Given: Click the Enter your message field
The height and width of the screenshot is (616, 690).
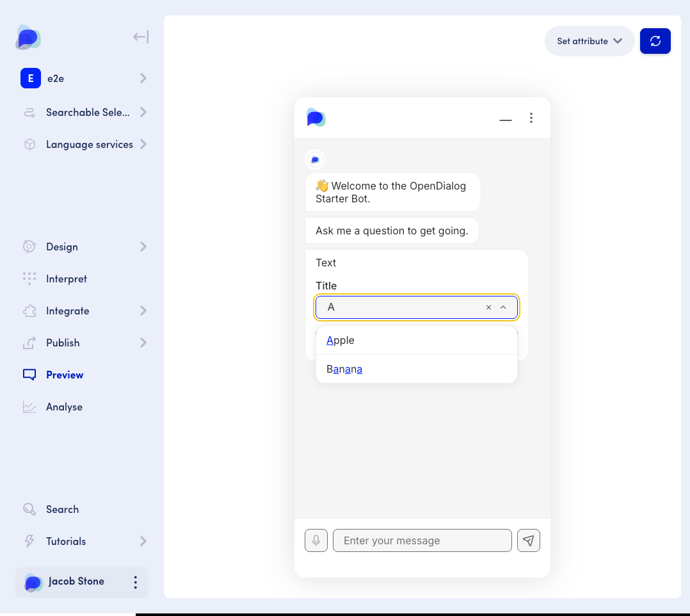Looking at the screenshot, I should (x=422, y=540).
